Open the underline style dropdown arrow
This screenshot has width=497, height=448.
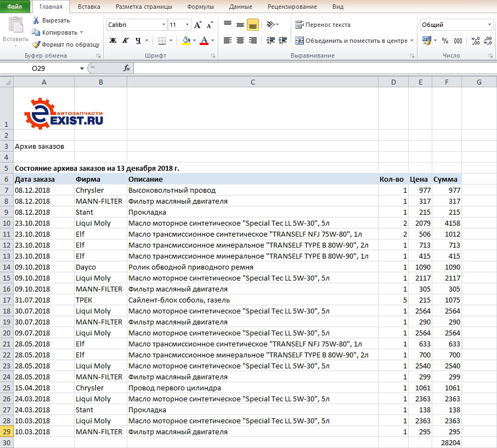[x=147, y=40]
